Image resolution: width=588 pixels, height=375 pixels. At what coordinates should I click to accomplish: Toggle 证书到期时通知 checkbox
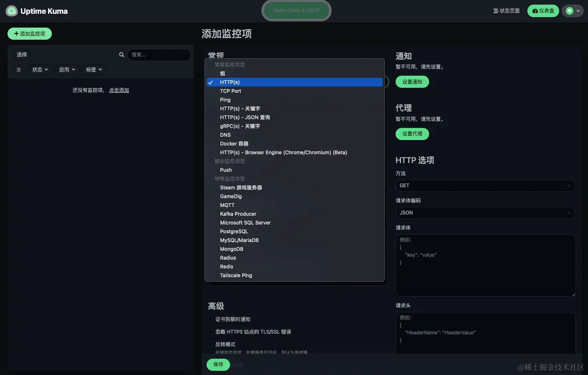click(x=210, y=319)
